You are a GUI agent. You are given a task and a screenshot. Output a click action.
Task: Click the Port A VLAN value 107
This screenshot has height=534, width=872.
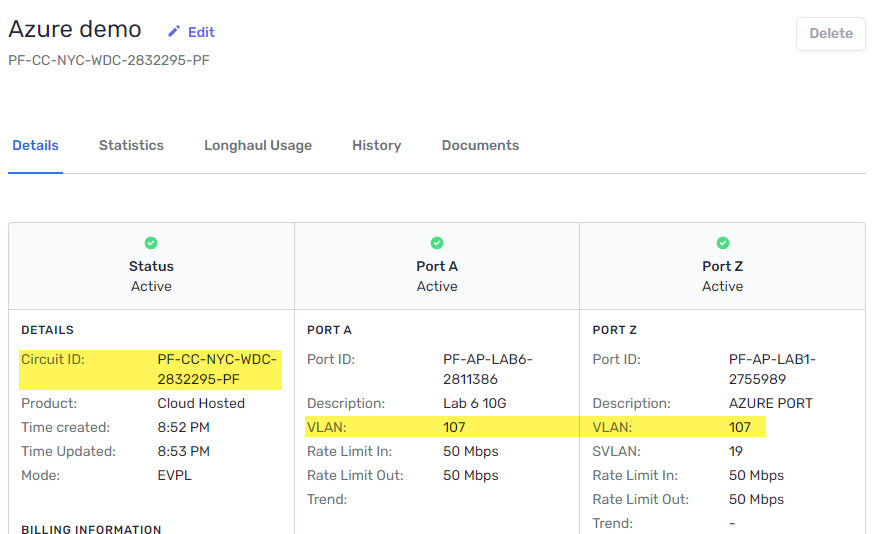pos(454,427)
